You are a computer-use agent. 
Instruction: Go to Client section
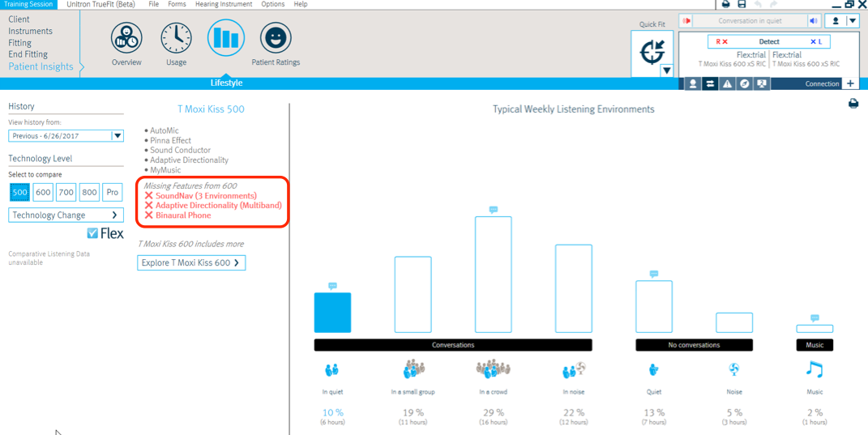pyautogui.click(x=19, y=19)
